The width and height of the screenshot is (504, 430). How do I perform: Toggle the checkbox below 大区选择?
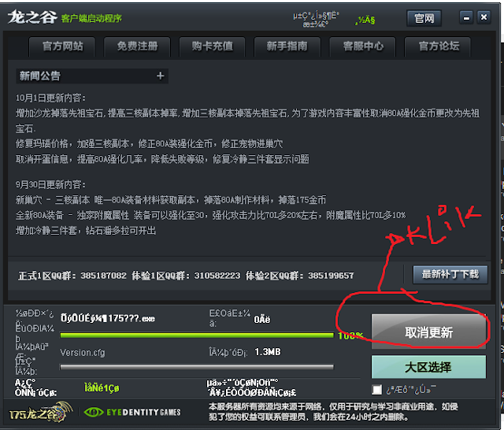tap(376, 390)
